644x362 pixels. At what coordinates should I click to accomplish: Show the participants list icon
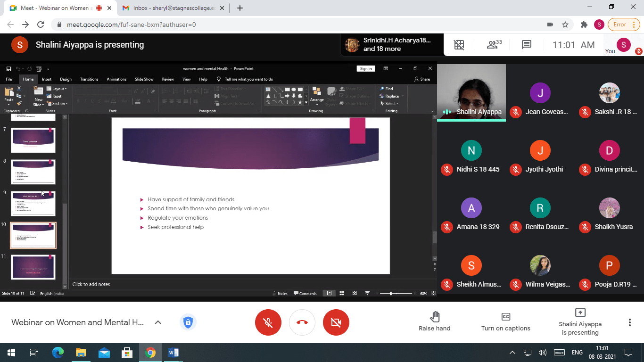[494, 45]
